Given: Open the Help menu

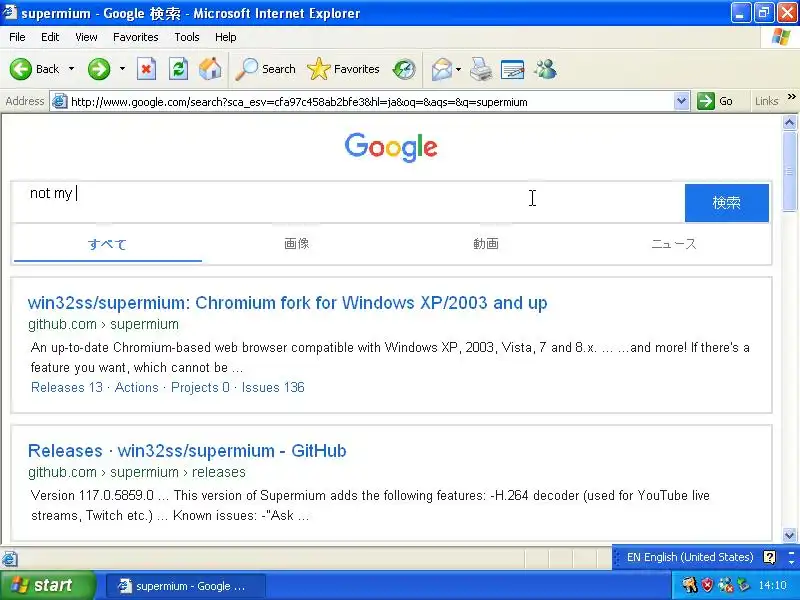Looking at the screenshot, I should pyautogui.click(x=226, y=37).
